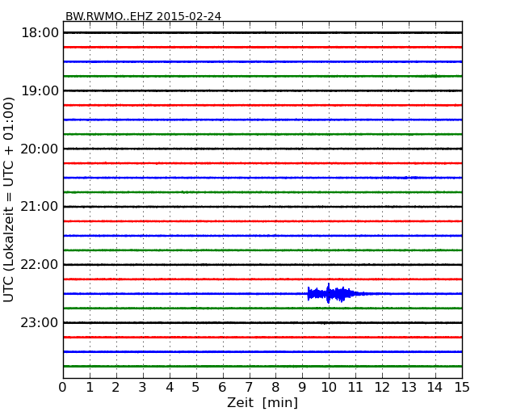Click the 19:00 time label
This screenshot has width=525, height=420.
point(40,90)
